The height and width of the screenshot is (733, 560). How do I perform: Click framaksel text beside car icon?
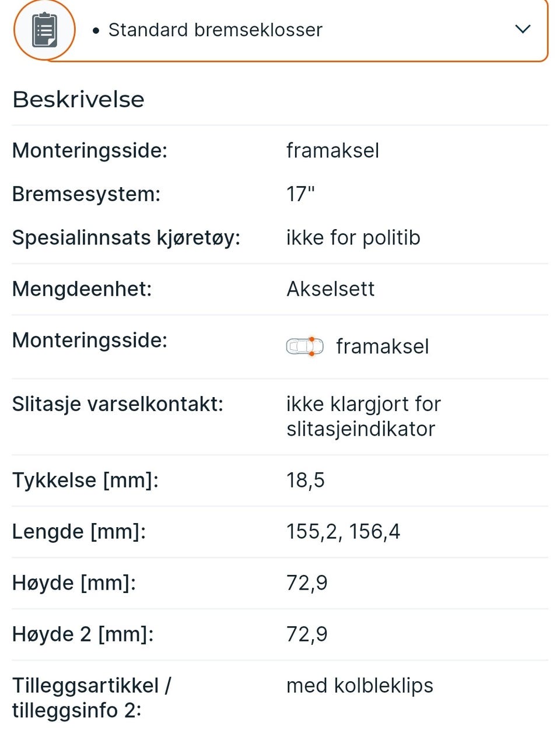(382, 346)
